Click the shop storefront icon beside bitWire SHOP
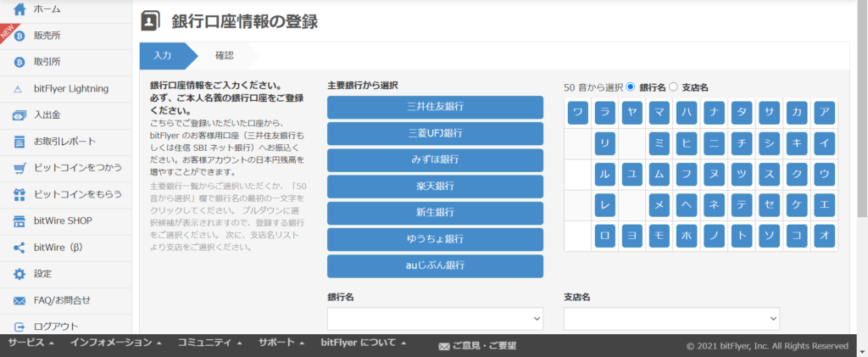The height and width of the screenshot is (357, 868). pos(19,221)
